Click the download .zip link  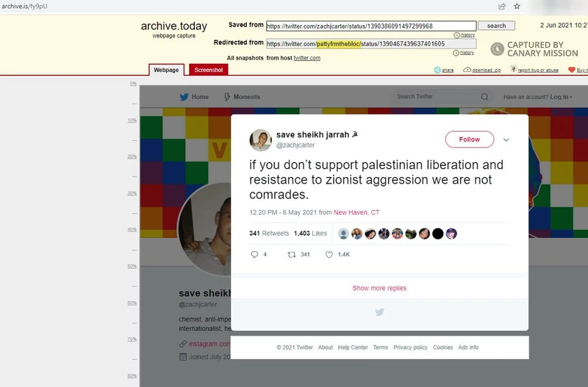(486, 70)
